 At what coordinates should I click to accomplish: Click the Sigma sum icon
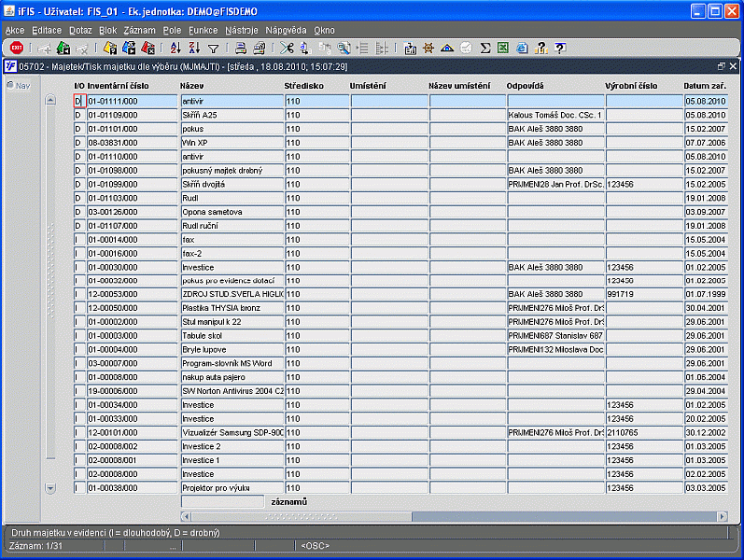coord(485,48)
